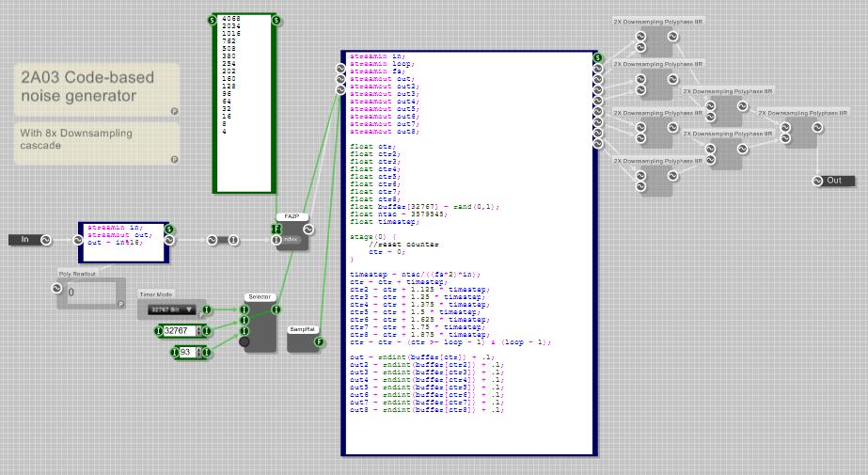The width and height of the screenshot is (868, 475).
Task: Click the In module's stream connector
Action: (46, 240)
